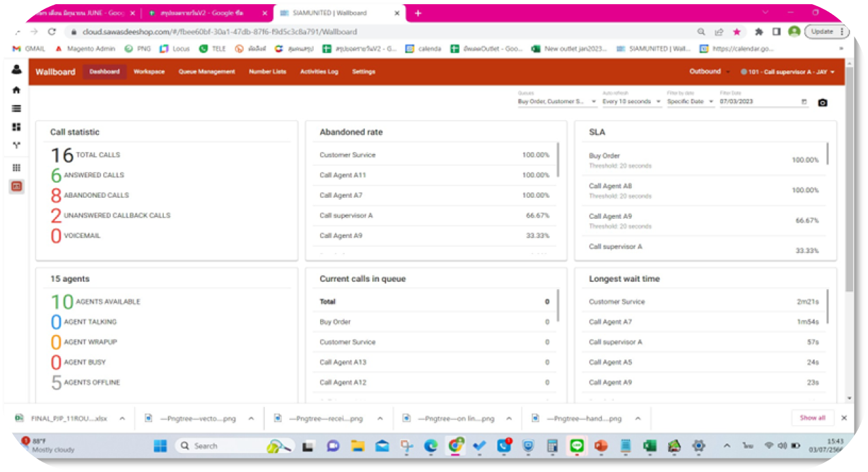Select the grid apps icon in sidebar
This screenshot has width=868, height=472.
pyautogui.click(x=16, y=168)
